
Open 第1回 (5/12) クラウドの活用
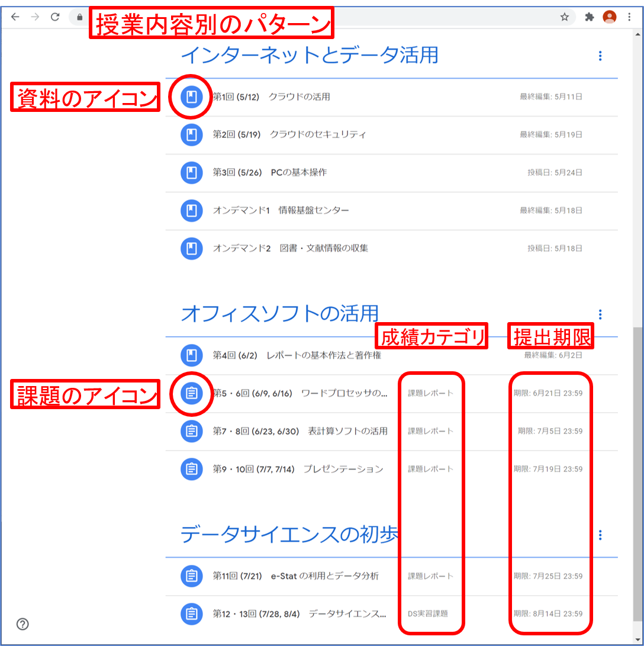(271, 97)
